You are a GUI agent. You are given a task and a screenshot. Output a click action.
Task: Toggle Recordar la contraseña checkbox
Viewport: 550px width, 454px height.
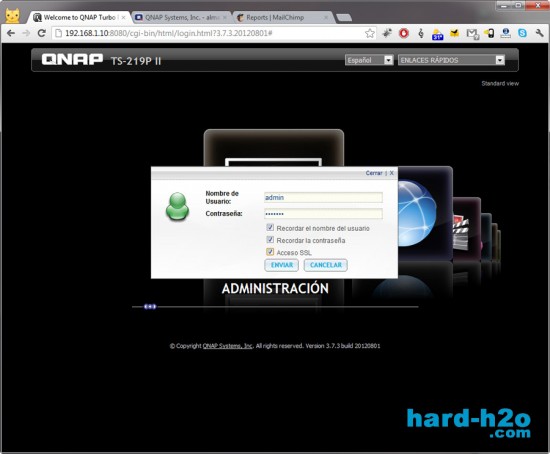coord(270,240)
